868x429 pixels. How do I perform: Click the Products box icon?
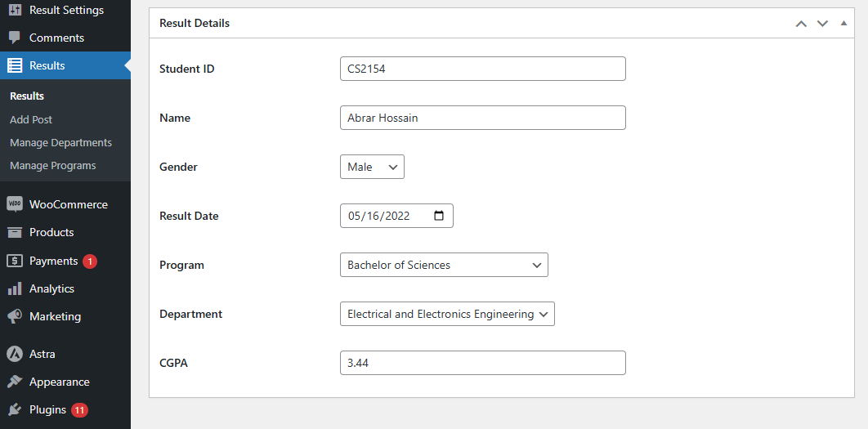(x=15, y=232)
